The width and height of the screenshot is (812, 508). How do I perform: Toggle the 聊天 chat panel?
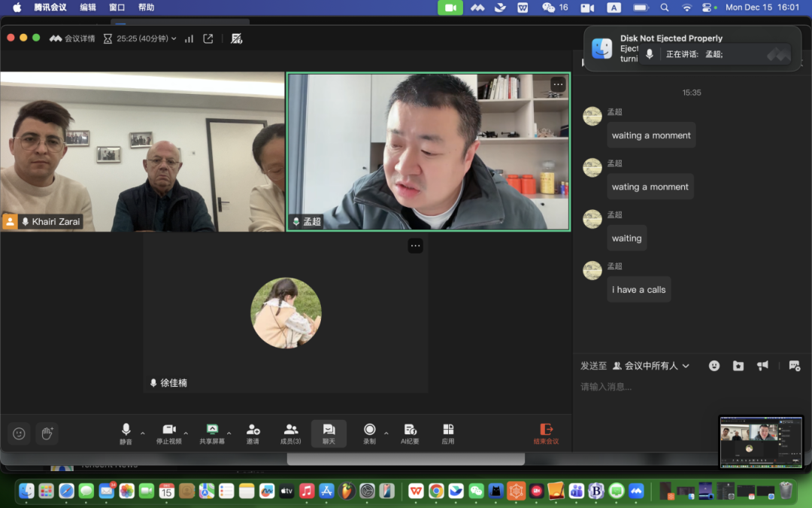tap(329, 433)
